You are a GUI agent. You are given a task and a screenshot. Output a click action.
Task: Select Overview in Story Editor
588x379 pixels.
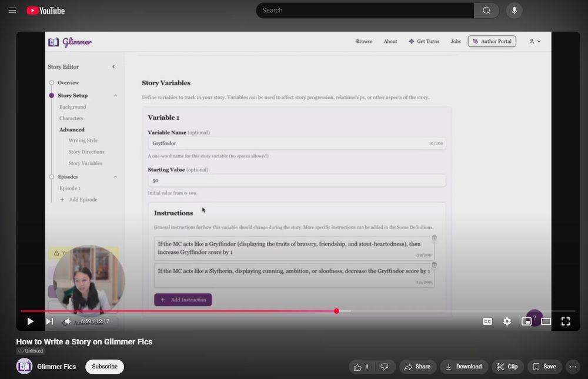(68, 82)
